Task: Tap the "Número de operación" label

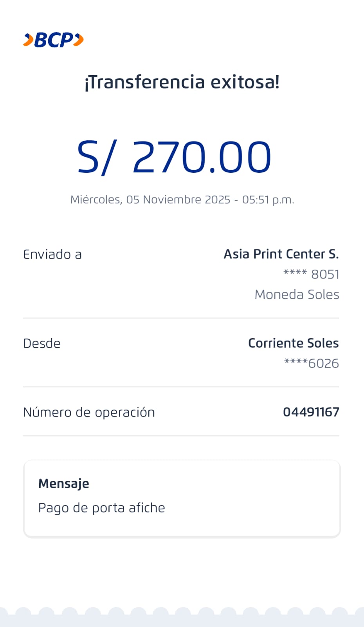Action: tap(89, 412)
